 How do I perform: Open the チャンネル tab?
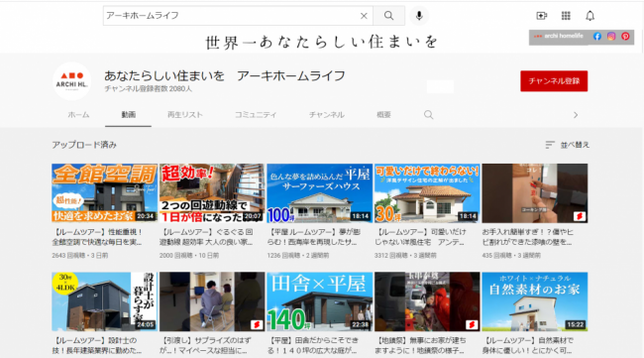327,115
